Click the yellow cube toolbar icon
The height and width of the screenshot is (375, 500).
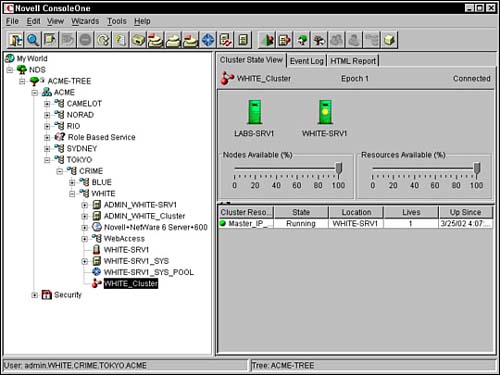(389, 40)
